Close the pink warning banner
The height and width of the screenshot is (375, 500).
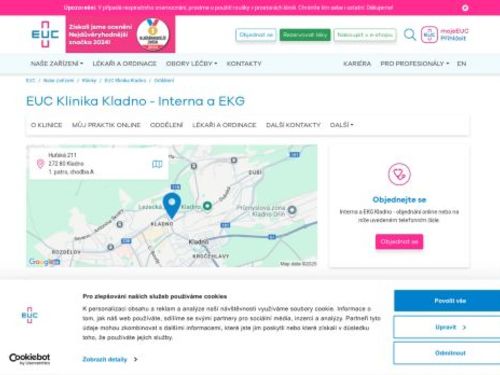(465, 8)
